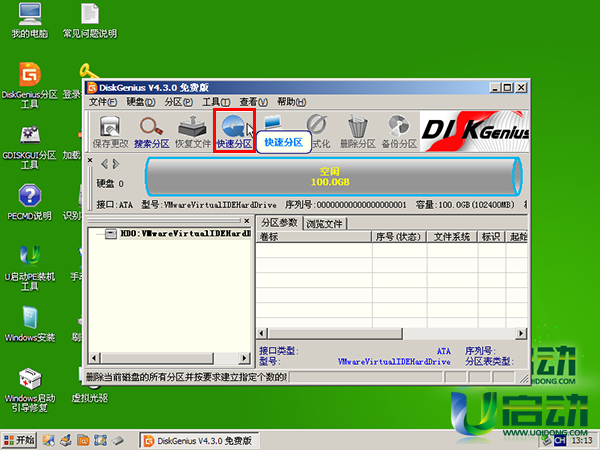Open 常见问题说明 document on desktop
This screenshot has width=600, height=450.
90,21
